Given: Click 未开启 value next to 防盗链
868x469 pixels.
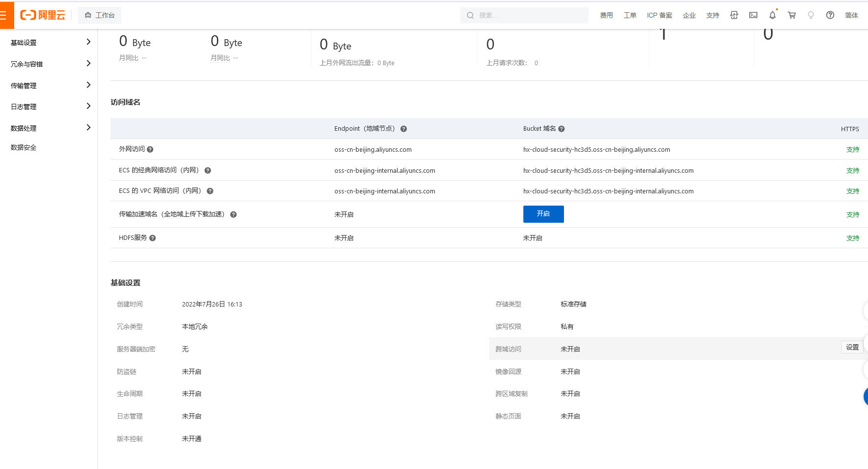Looking at the screenshot, I should [191, 372].
